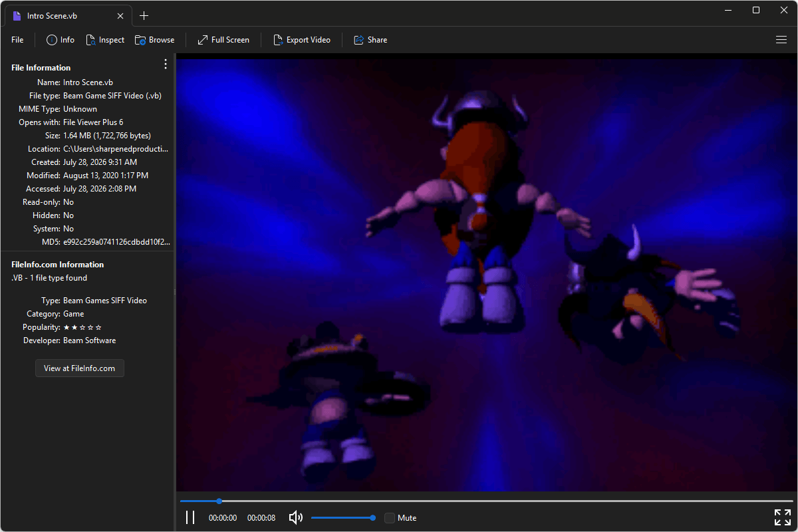
Task: Maximize the application window
Action: tap(756, 10)
